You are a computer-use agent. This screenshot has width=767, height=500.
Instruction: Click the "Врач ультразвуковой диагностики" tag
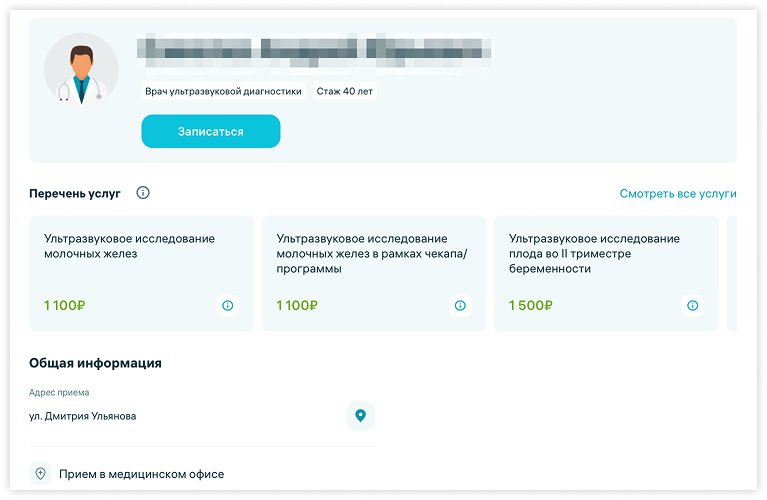pyautogui.click(x=223, y=91)
